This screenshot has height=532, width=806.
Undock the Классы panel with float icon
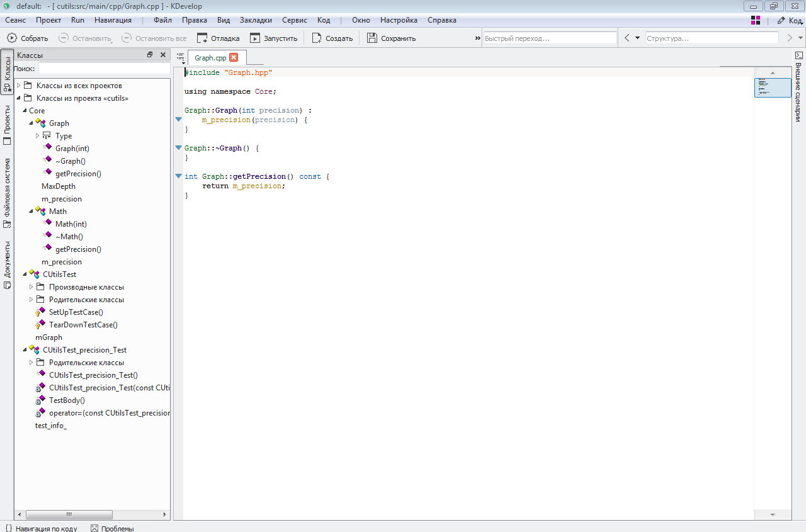[x=150, y=55]
